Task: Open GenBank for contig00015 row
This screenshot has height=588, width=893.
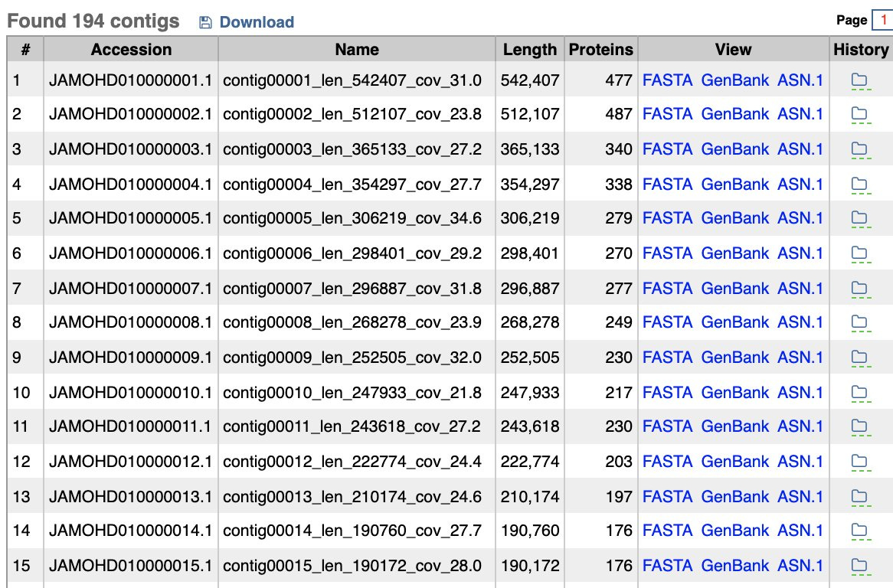Action: [x=734, y=566]
